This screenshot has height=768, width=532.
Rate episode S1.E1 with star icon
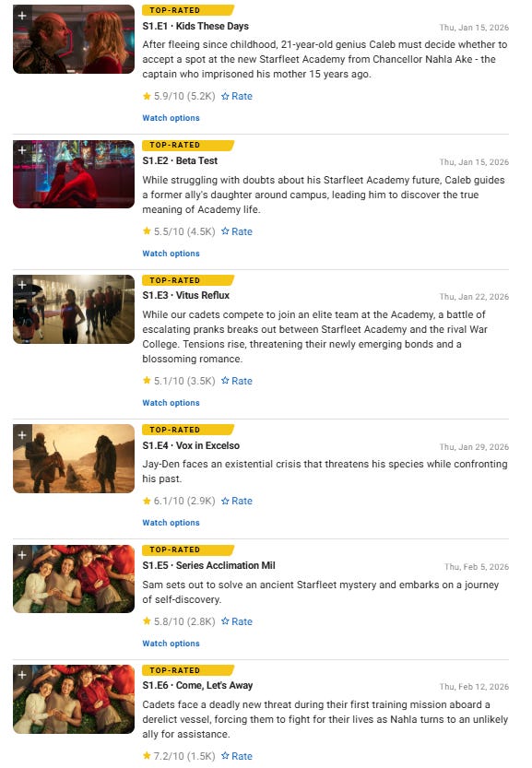pos(237,96)
